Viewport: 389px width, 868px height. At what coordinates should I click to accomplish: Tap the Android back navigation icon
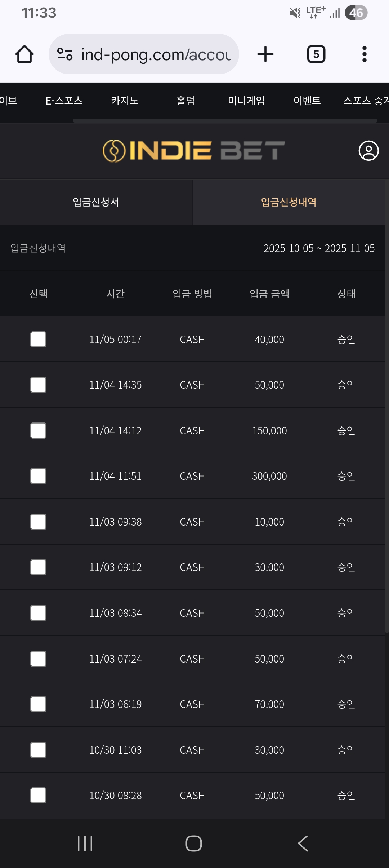(x=303, y=843)
